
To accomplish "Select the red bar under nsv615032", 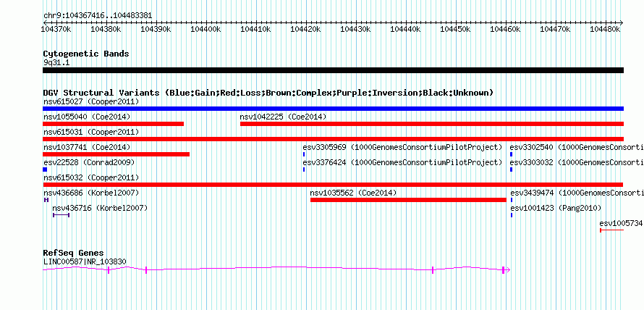I will (333, 185).
